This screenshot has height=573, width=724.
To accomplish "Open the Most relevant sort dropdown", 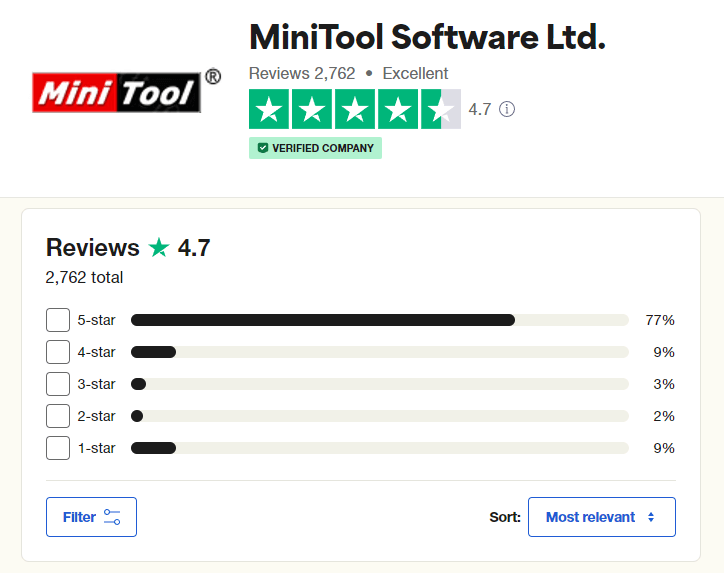I will [x=602, y=517].
